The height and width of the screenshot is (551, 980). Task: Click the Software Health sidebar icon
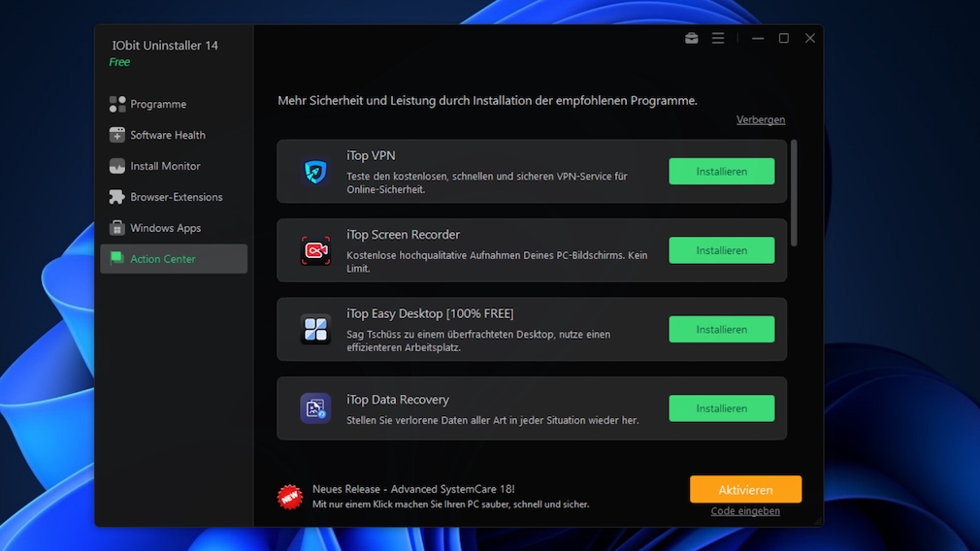tap(117, 135)
